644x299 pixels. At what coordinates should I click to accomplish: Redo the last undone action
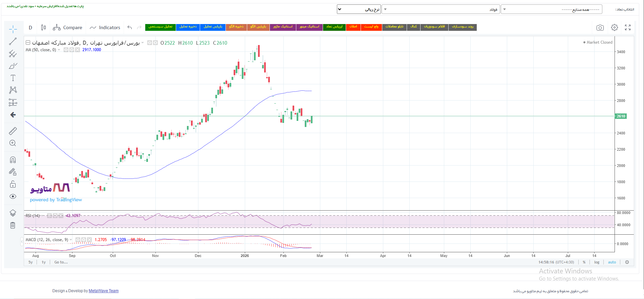139,27
